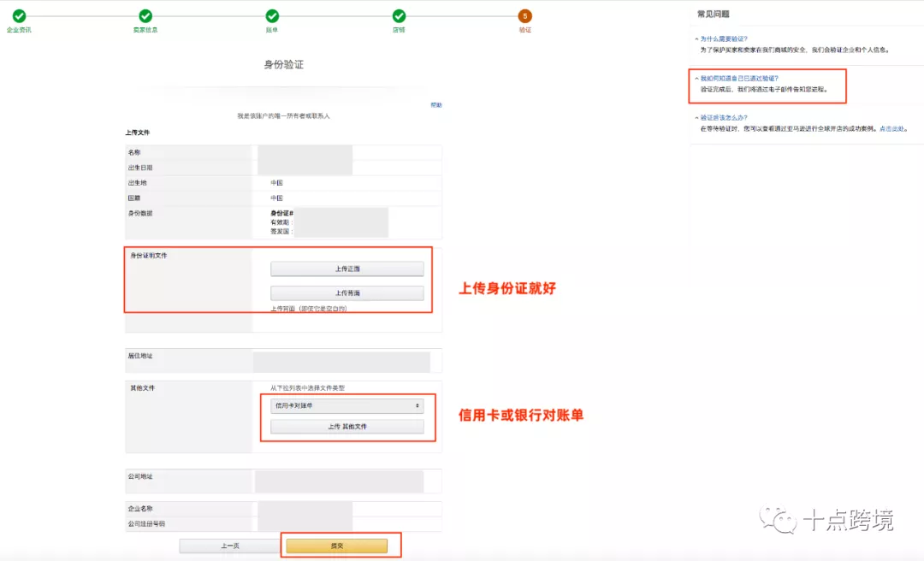The image size is (924, 561).
Task: Collapse the 为什么需要验证? FAQ item
Action: (x=723, y=38)
